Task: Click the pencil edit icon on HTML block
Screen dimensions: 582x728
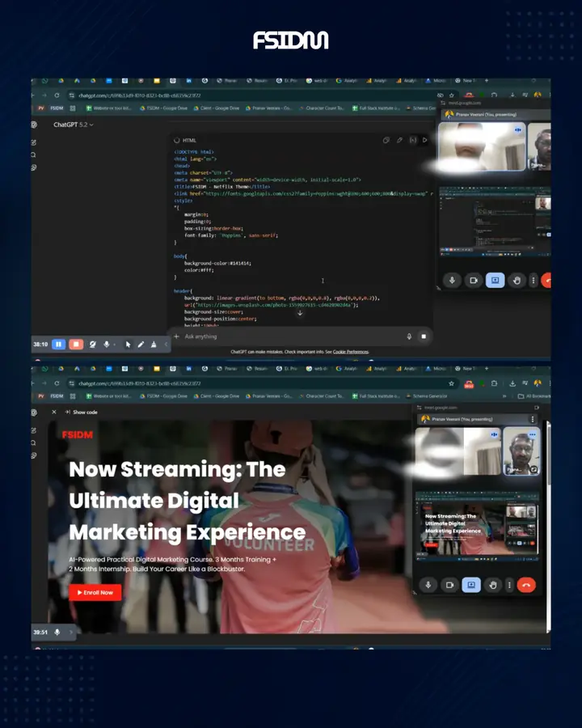Action: pos(399,140)
